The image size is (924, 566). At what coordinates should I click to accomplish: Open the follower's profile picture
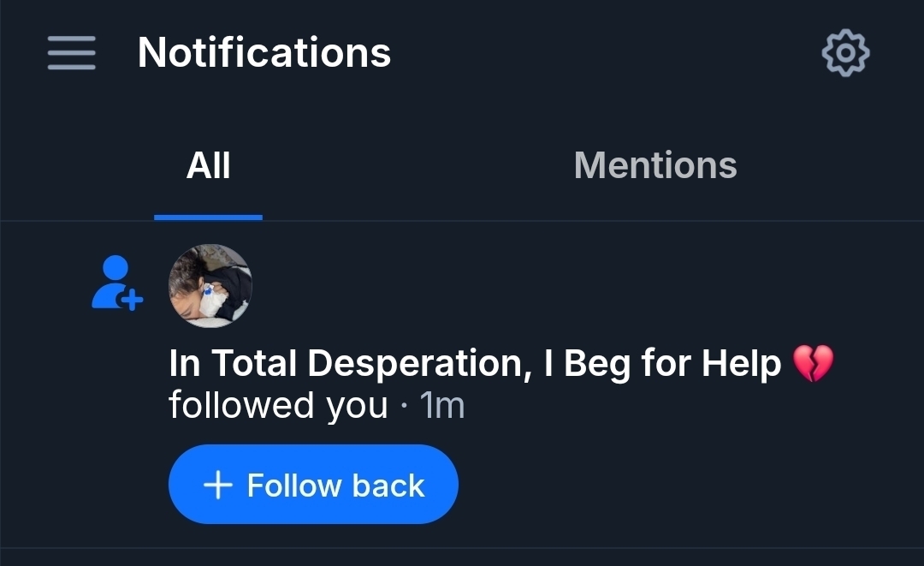click(210, 286)
